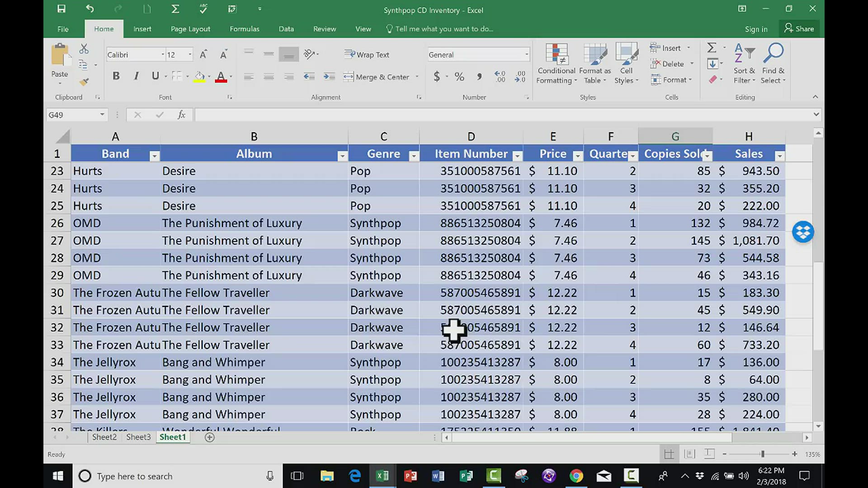The width and height of the screenshot is (868, 488).
Task: Open Price column filter dropdown
Action: pyautogui.click(x=577, y=156)
